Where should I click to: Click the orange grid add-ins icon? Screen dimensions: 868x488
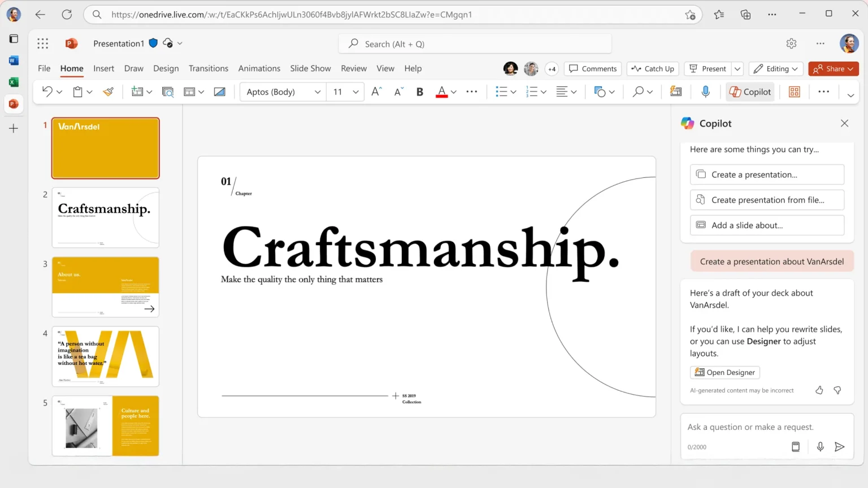pyautogui.click(x=795, y=91)
